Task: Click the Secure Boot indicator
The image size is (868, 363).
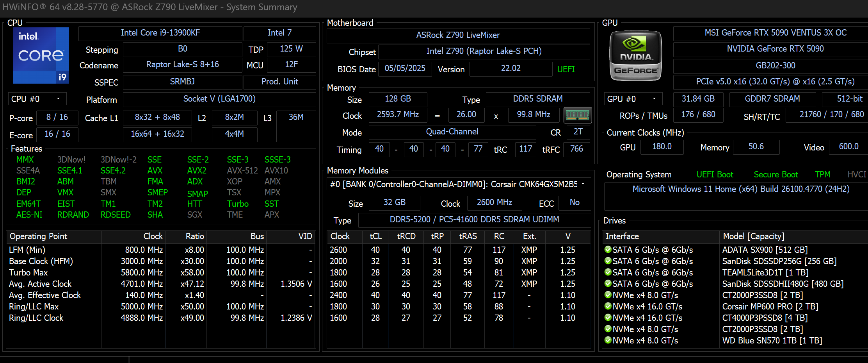Action: point(776,175)
